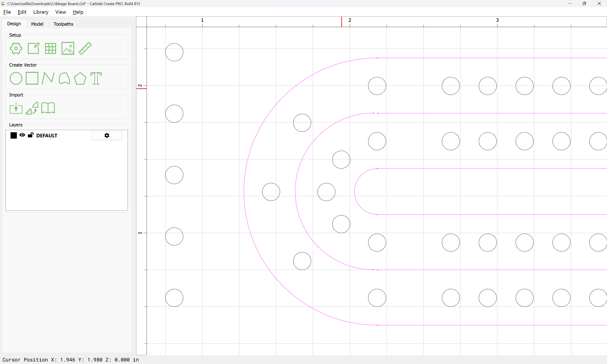Select the DEFAULT layer row
The height and width of the screenshot is (364, 607).
(66, 135)
